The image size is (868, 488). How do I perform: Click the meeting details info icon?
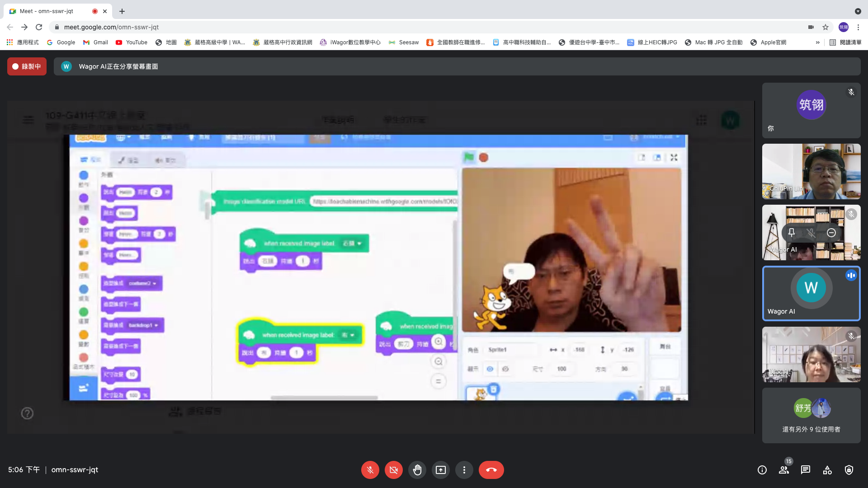(x=762, y=470)
